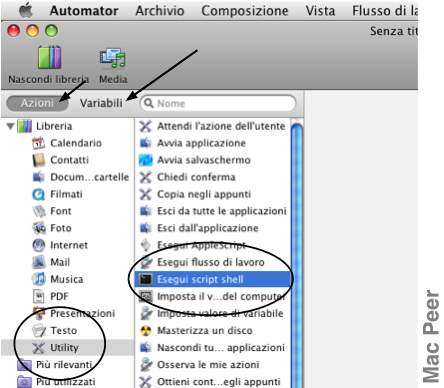Viewport: 444px width, 388px height.
Task: Click the Esegui script shell terminal icon
Action: click(x=146, y=279)
